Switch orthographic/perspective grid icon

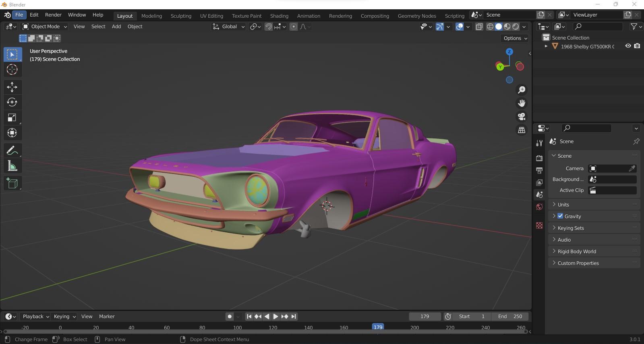pos(522,130)
